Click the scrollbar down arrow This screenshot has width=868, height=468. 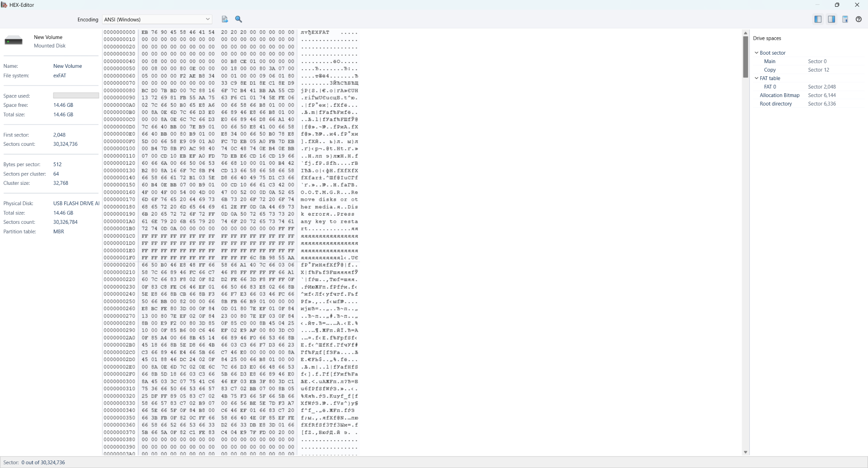coord(746,452)
